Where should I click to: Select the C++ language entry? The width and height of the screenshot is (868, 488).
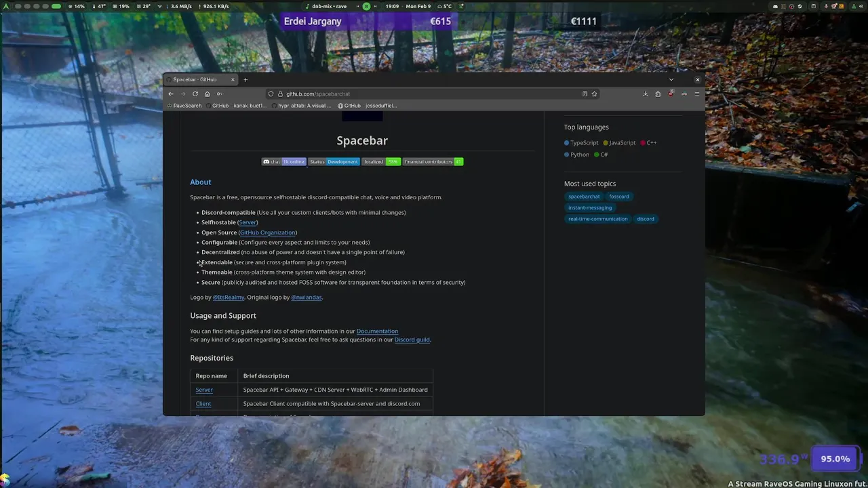point(648,143)
